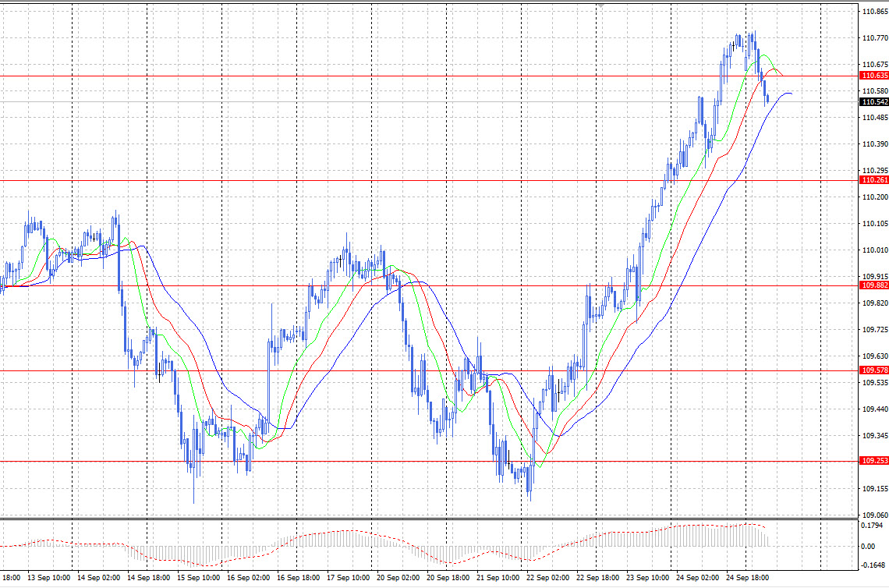889x588 pixels.
Task: Click the 110.580 value on price scale
Action: point(875,90)
